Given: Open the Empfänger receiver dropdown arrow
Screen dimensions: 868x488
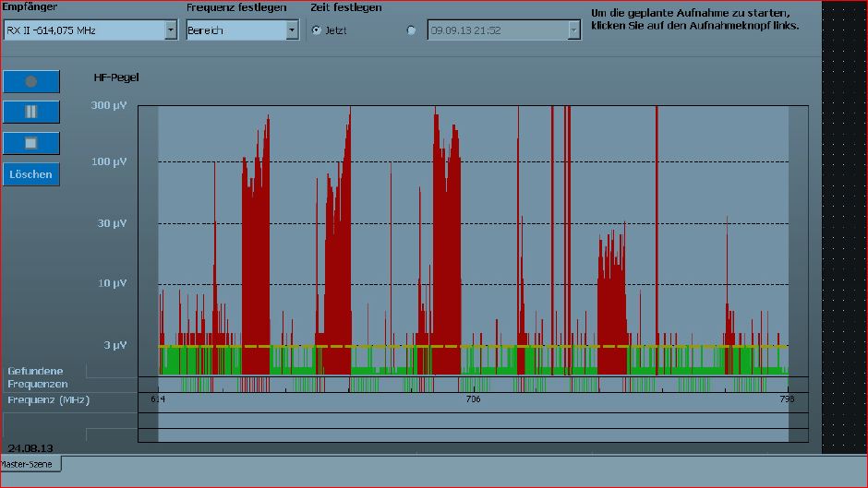Looking at the screenshot, I should 171,30.
